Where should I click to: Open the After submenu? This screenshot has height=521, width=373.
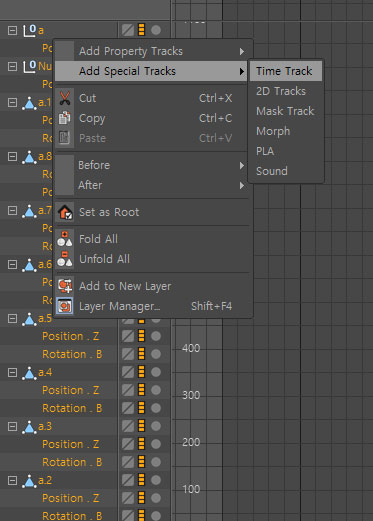152,185
